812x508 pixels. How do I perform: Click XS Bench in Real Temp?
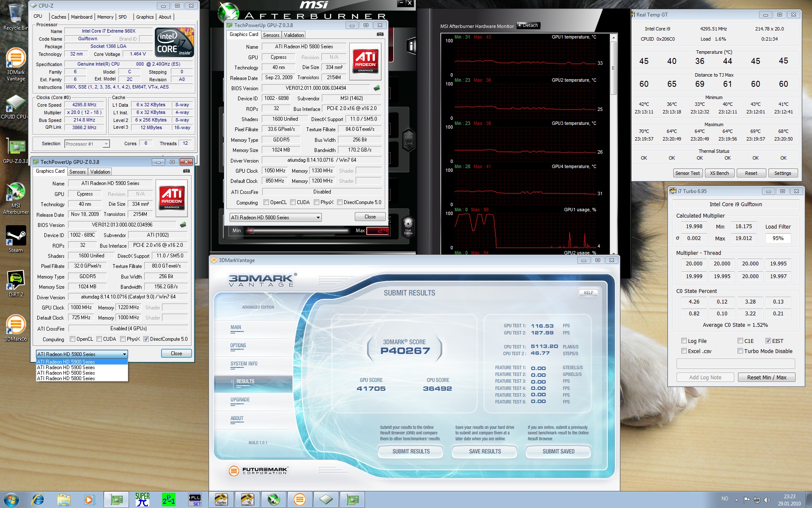719,173
